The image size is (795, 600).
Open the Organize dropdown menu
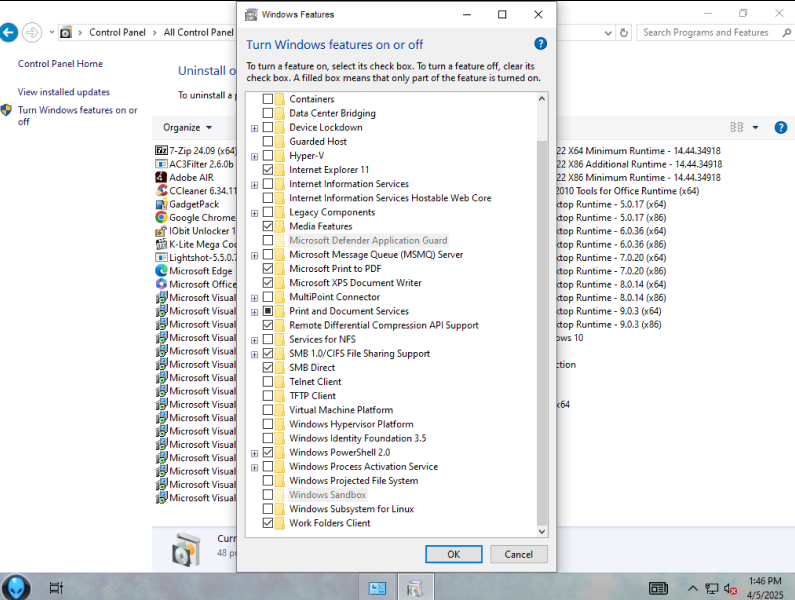click(187, 127)
